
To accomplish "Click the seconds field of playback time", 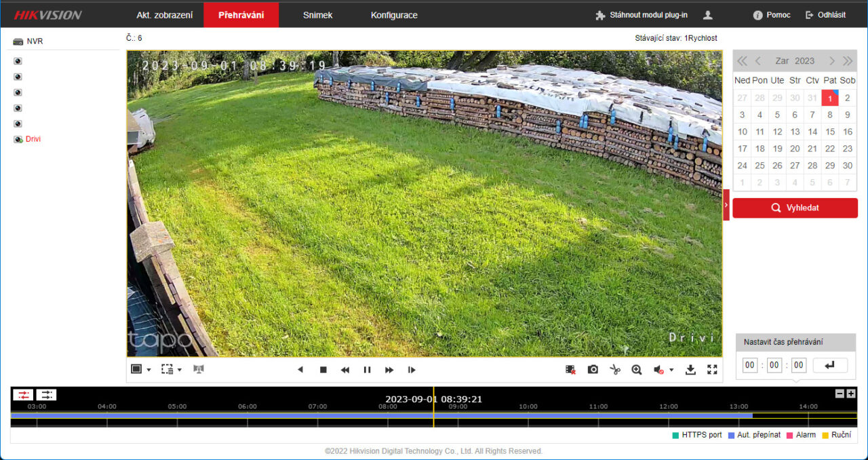I will click(799, 366).
